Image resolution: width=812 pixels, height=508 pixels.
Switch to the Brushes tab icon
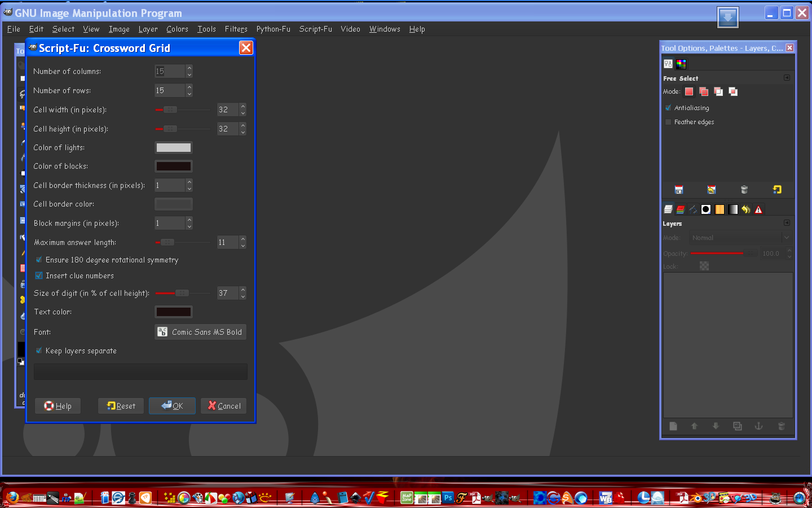click(x=706, y=209)
